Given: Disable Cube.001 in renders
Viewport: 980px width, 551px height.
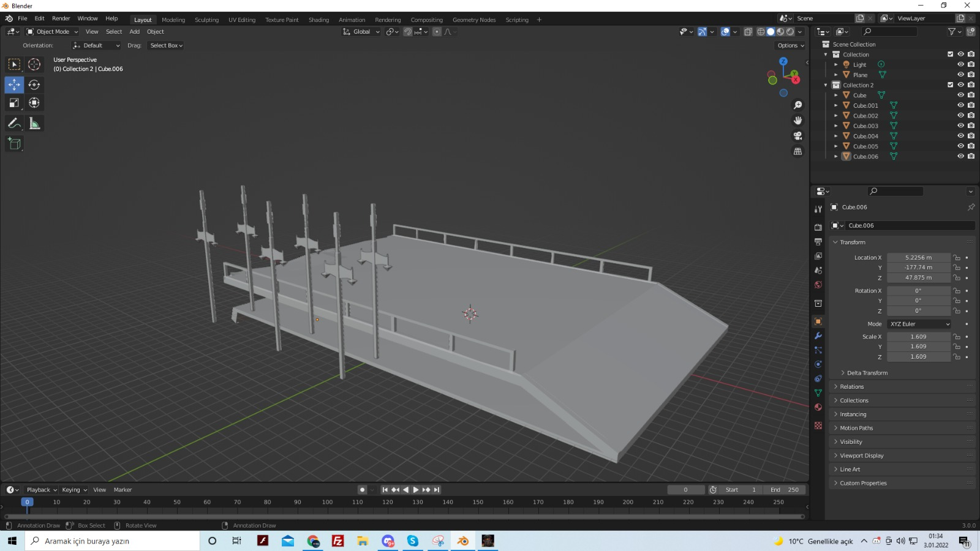Looking at the screenshot, I should pyautogui.click(x=971, y=105).
